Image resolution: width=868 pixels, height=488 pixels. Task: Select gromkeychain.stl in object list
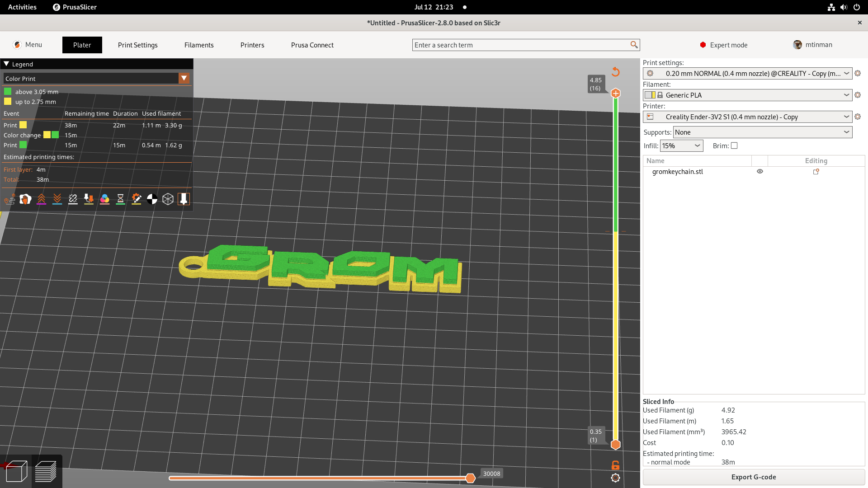[677, 172]
